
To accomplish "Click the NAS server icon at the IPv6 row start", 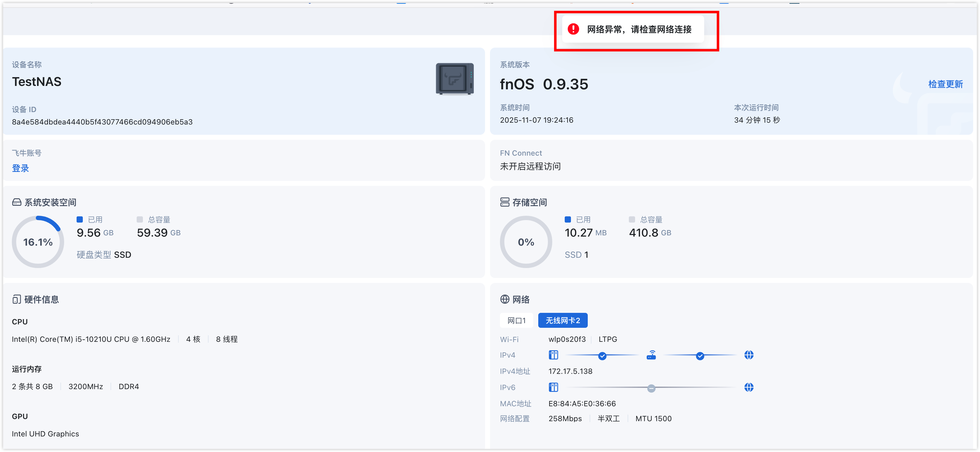I will point(554,387).
